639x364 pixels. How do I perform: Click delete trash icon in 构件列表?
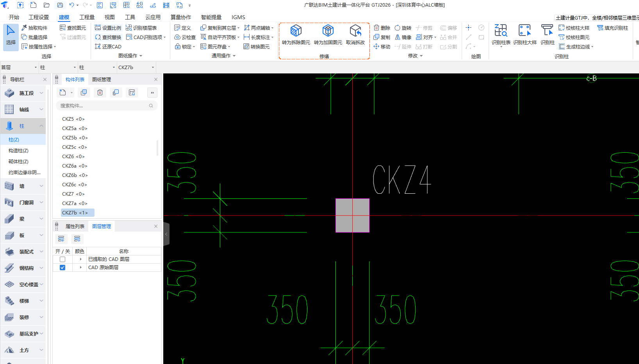click(x=100, y=93)
